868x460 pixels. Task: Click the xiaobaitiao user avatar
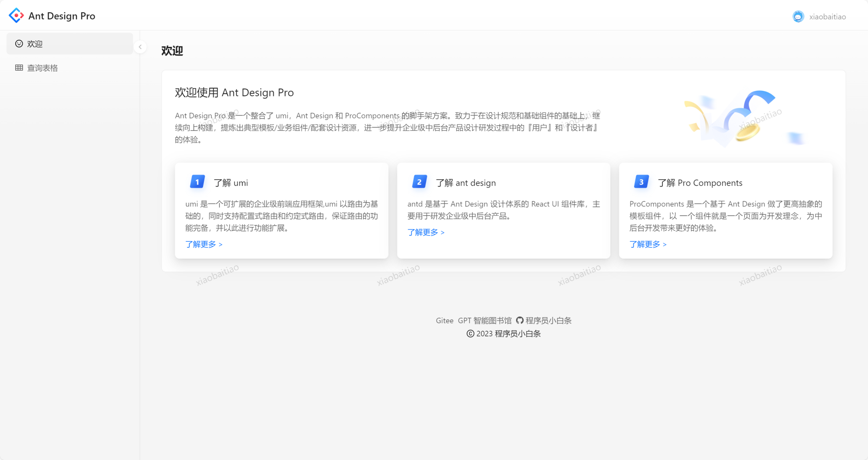(798, 16)
